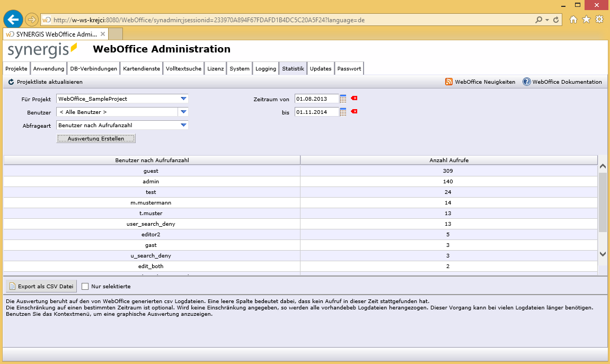The height and width of the screenshot is (364, 610).
Task: Select the guest row in the results table
Action: 151,171
